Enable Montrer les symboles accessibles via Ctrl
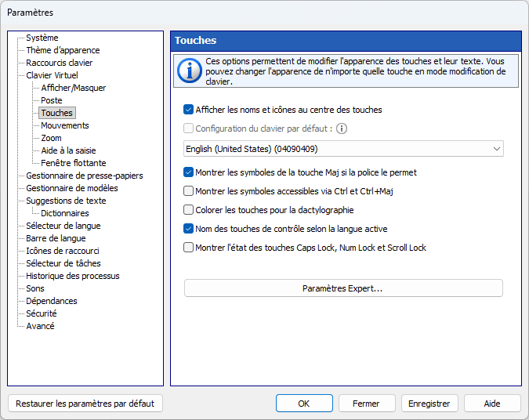529x420 pixels. (188, 191)
